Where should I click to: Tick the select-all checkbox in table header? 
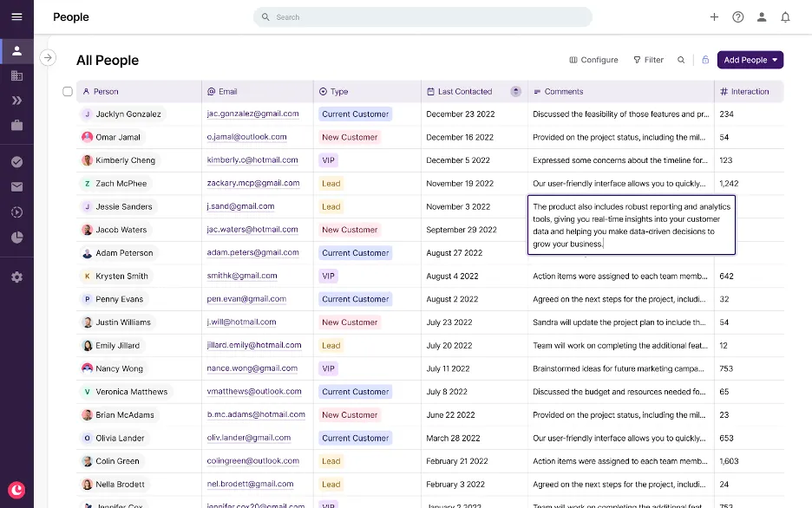(x=68, y=91)
